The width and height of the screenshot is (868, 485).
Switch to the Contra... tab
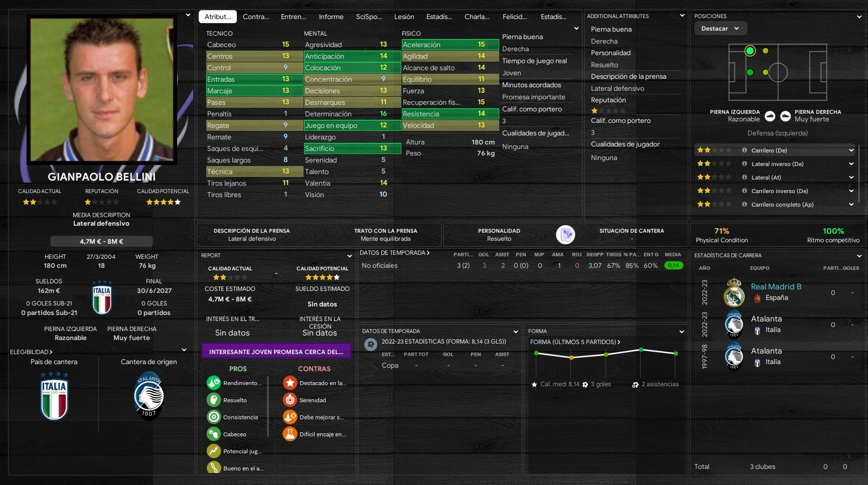point(256,17)
